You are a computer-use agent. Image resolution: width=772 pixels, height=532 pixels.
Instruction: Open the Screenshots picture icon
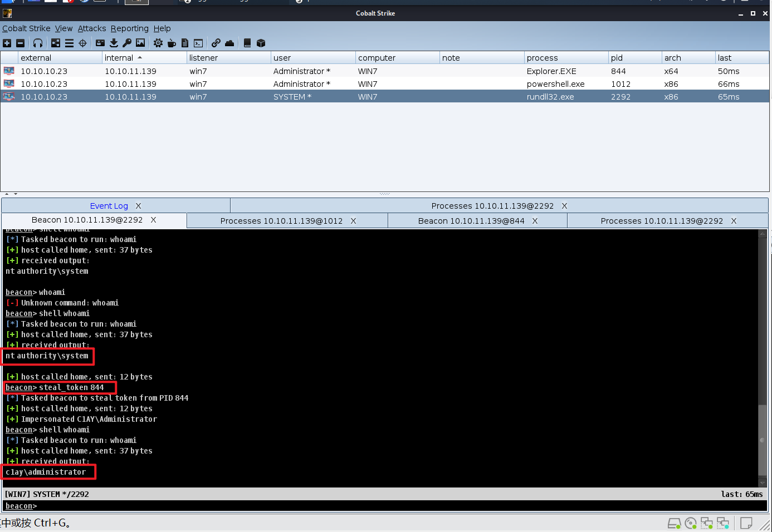click(140, 43)
